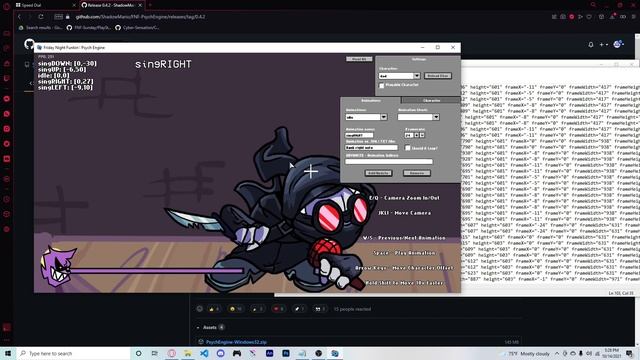Click the Framerate value field
This screenshot has height=360, width=640.
click(x=409, y=135)
